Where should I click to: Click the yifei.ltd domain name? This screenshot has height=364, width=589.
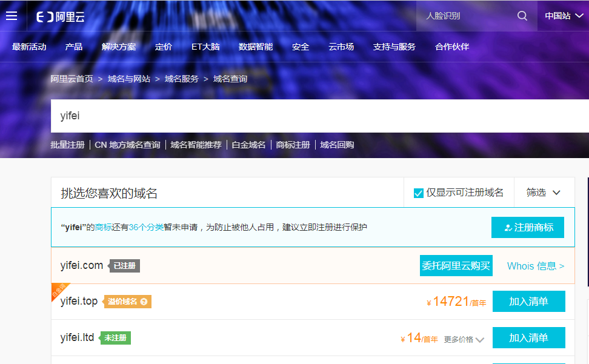(77, 337)
